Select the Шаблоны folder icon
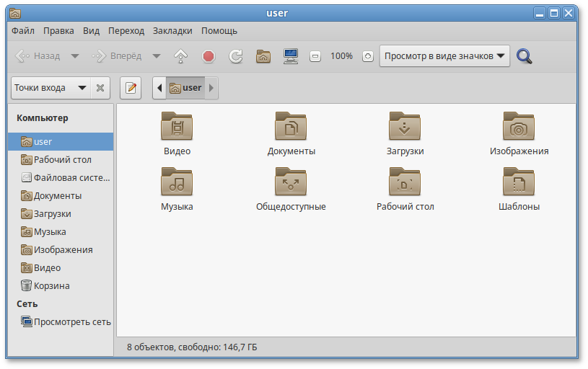The height and width of the screenshot is (369, 588). (519, 189)
